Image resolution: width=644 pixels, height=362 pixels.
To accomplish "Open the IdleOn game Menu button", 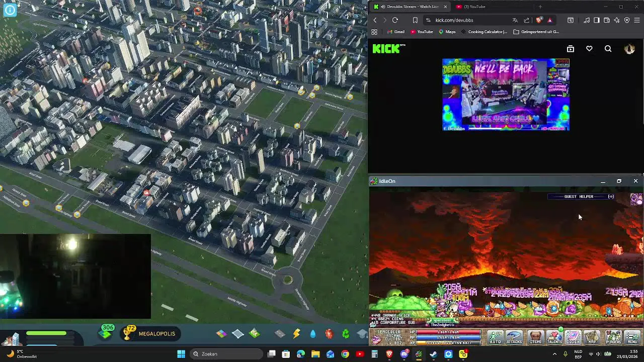I will pyautogui.click(x=632, y=337).
